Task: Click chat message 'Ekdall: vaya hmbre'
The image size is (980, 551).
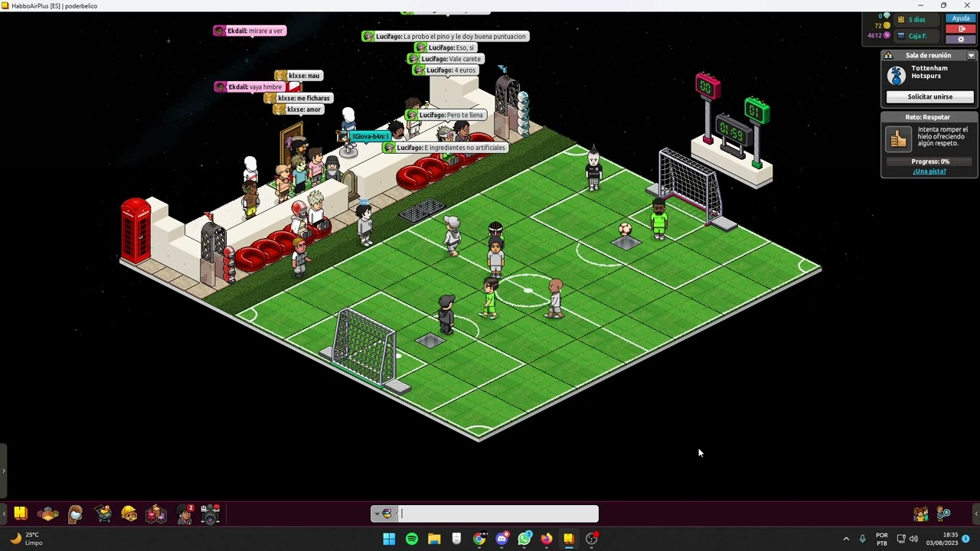Action: point(250,87)
